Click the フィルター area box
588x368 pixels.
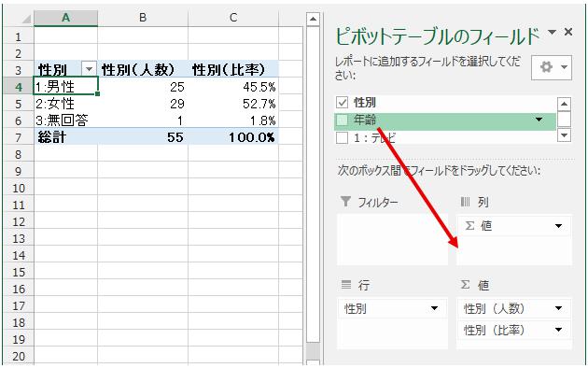tap(392, 239)
